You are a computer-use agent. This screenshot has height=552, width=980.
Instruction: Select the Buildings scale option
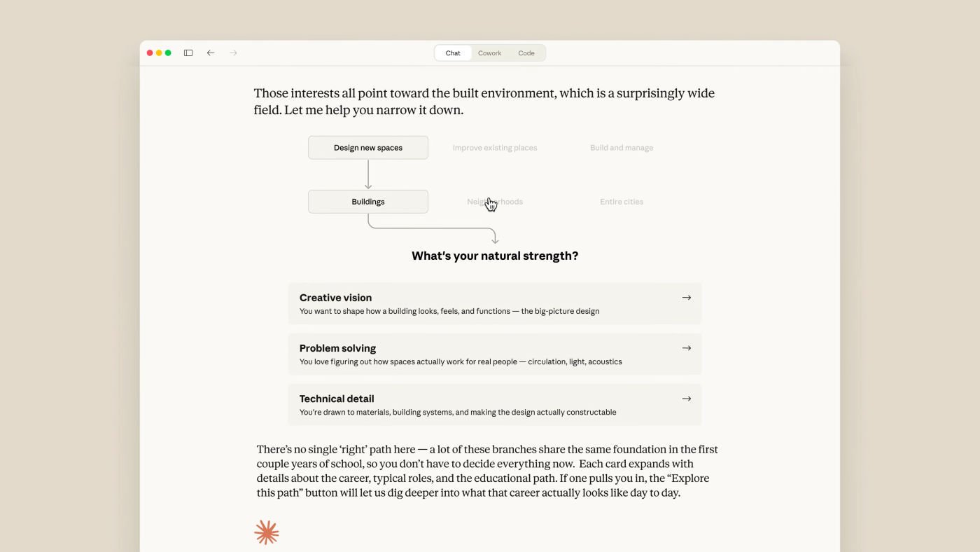pyautogui.click(x=368, y=202)
